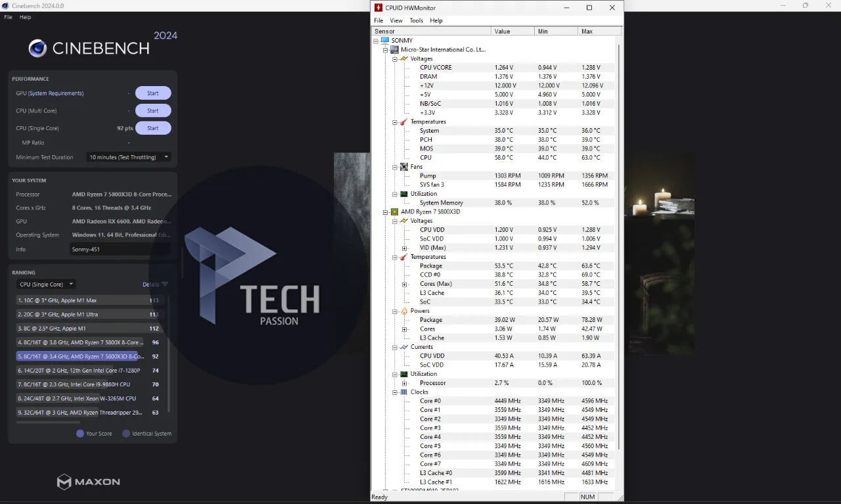Expand the Processor utilization entry
841x504 pixels.
[x=404, y=383]
